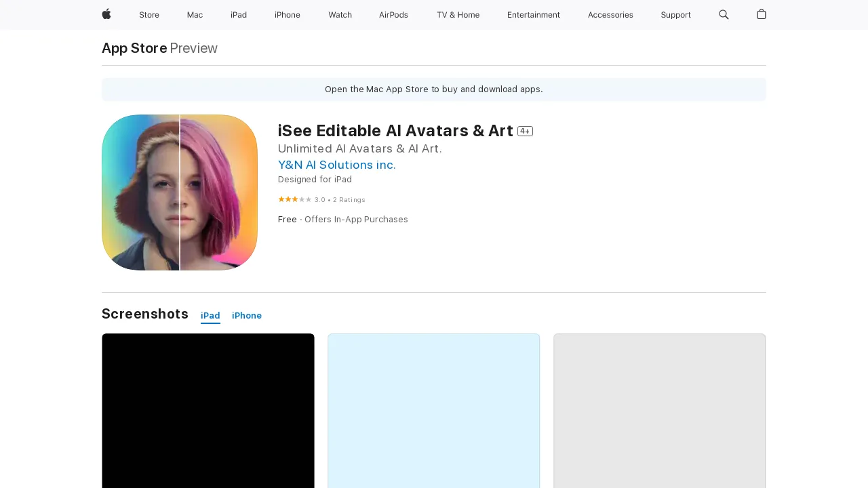This screenshot has width=868, height=488.
Task: Click the 'Preview' heading text
Action: click(194, 48)
